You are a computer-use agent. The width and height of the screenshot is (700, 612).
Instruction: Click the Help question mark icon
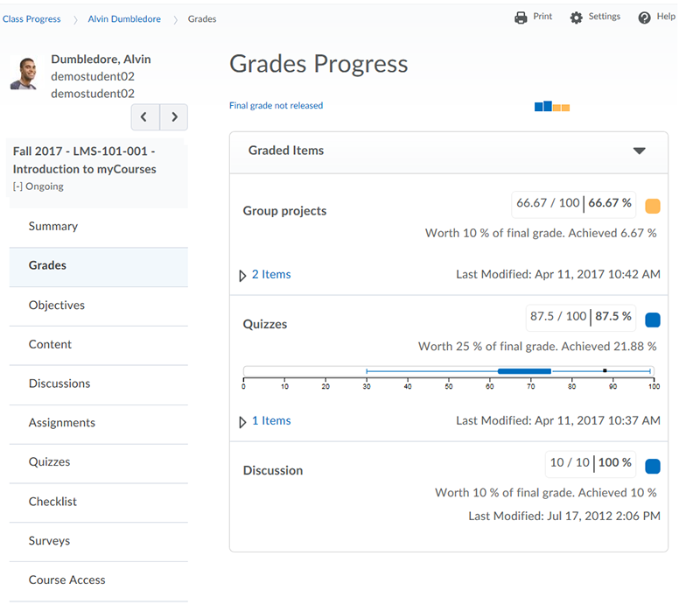[x=645, y=18]
